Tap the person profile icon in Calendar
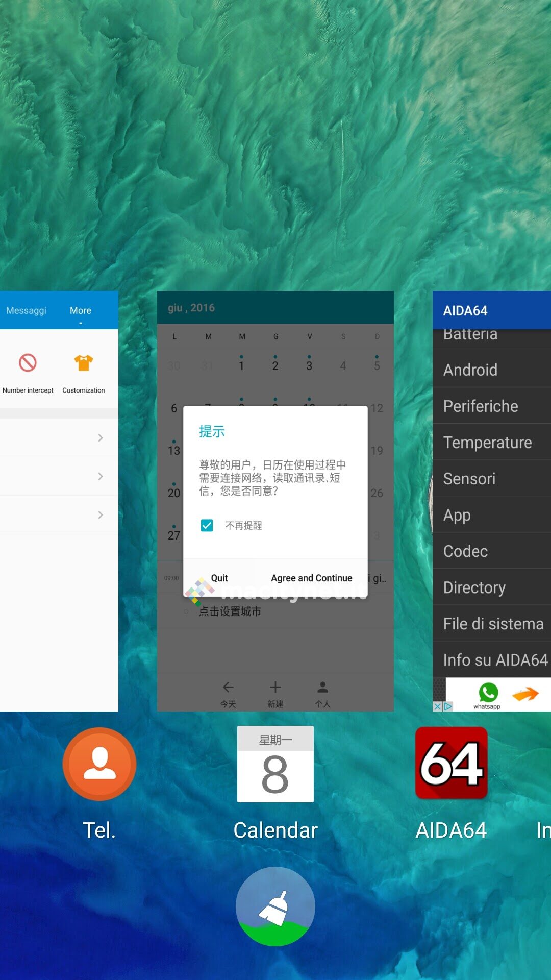551x980 pixels. coord(323,687)
